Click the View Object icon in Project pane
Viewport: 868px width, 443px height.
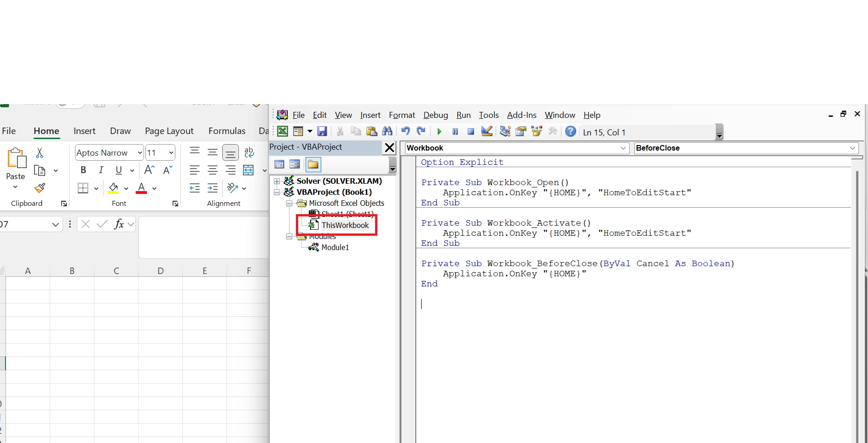pos(295,164)
